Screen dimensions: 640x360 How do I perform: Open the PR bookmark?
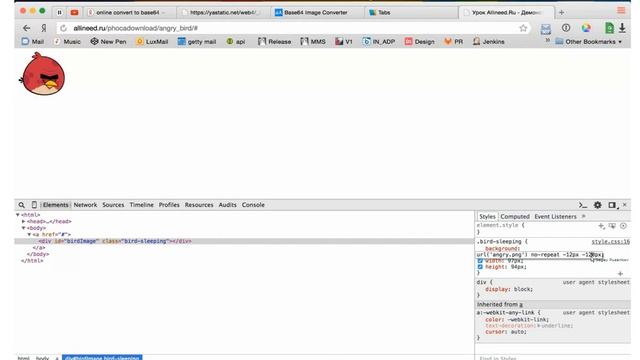(x=453, y=42)
